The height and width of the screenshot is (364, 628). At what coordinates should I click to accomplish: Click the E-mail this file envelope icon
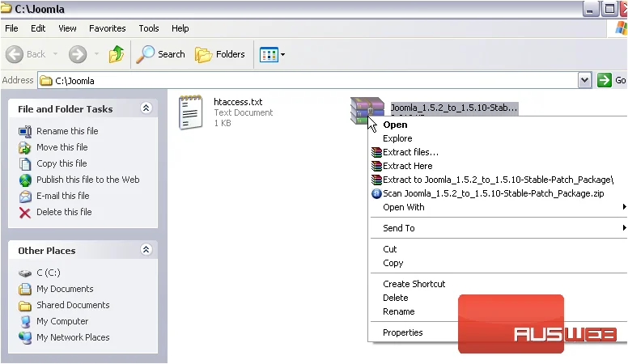25,197
